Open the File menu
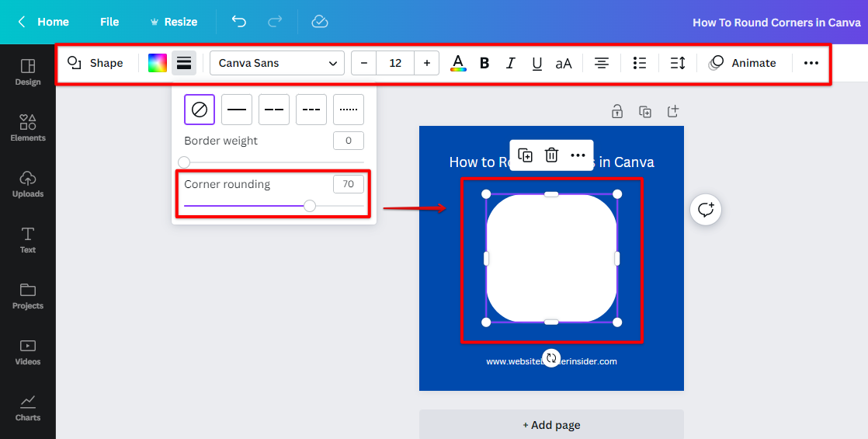Image resolution: width=868 pixels, height=439 pixels. 109,22
